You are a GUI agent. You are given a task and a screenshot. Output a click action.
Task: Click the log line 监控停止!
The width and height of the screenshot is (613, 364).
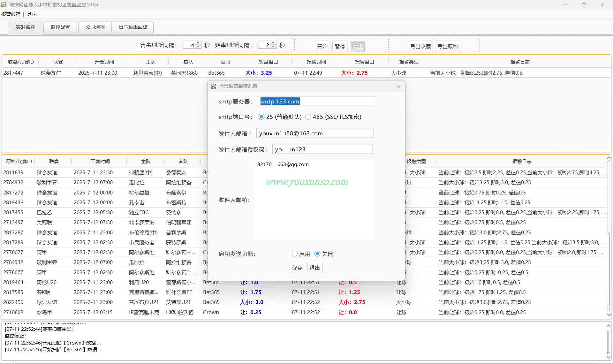click(15, 336)
